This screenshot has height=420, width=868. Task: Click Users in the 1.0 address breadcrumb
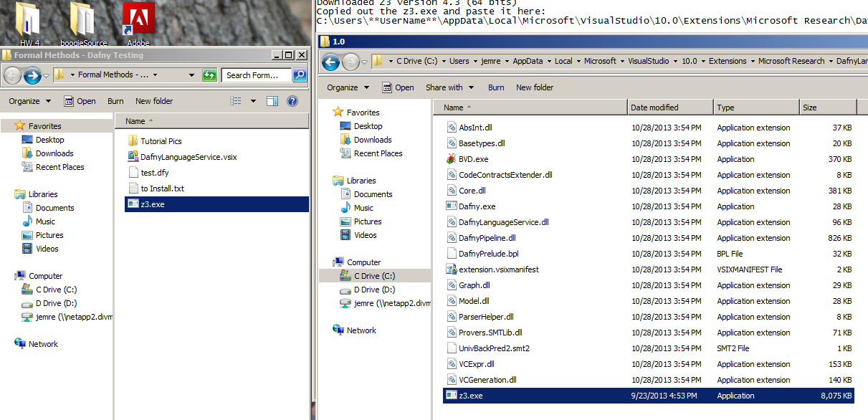tap(459, 62)
